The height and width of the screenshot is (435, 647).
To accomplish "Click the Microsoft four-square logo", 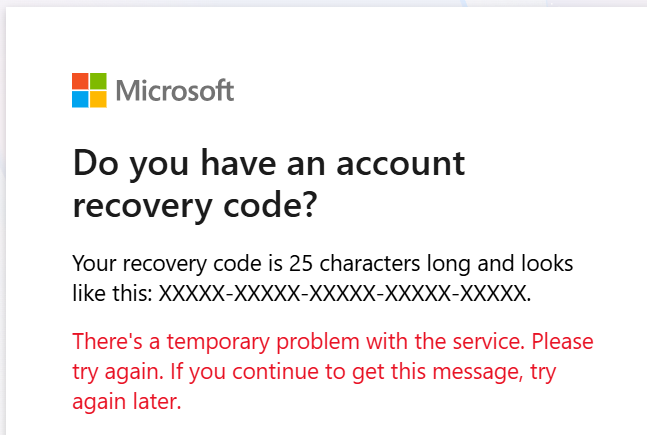I will click(x=89, y=90).
